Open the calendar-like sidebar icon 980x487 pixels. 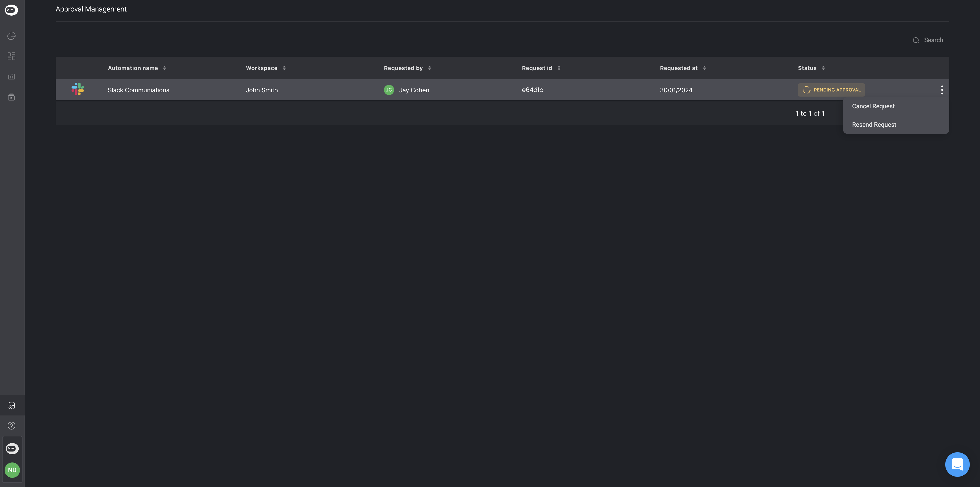[x=12, y=77]
